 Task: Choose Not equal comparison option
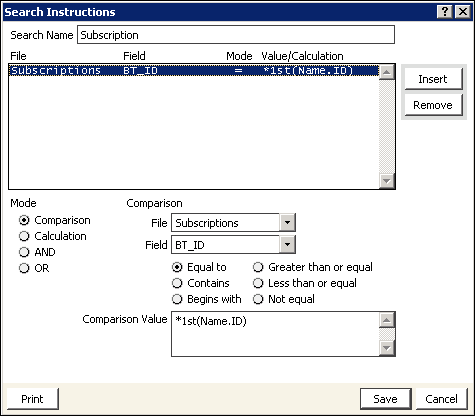[258, 299]
